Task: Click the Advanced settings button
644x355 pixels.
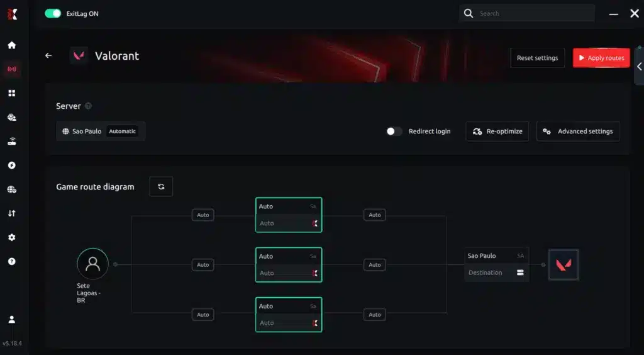Action: (578, 131)
